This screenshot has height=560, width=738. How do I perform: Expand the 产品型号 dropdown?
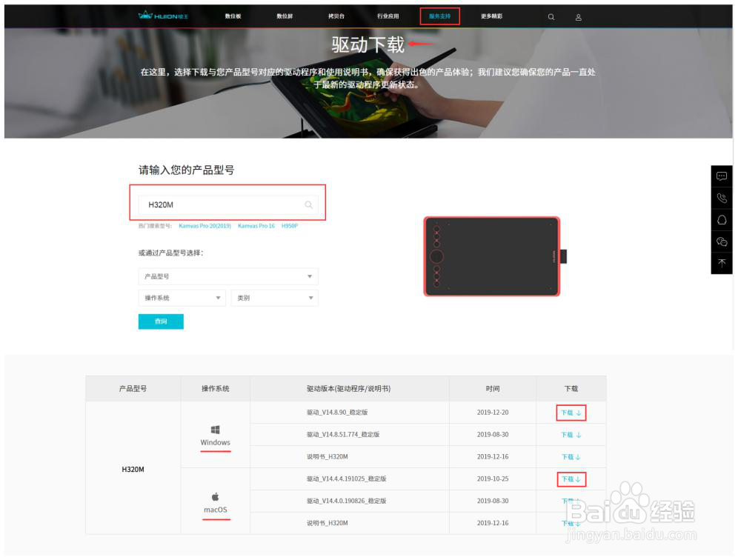click(x=228, y=276)
